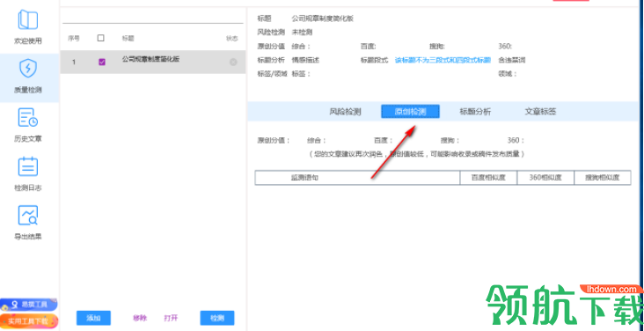Click the search field above the article list
Image resolution: width=644 pixels, height=331 pixels.
tap(153, 18)
